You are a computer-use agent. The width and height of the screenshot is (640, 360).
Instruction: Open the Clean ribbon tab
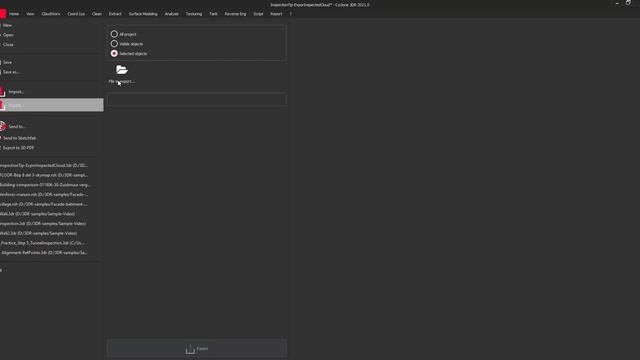point(97,14)
